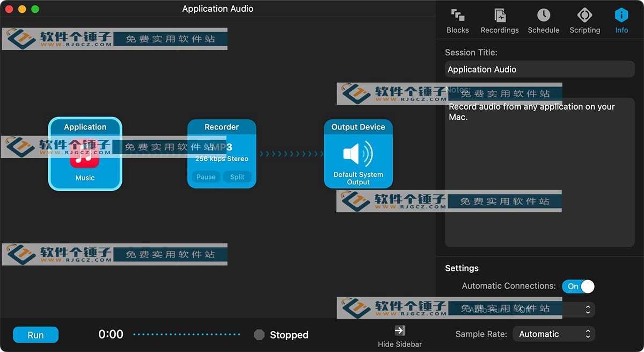
Task: Show the Scripting panel
Action: point(584,21)
